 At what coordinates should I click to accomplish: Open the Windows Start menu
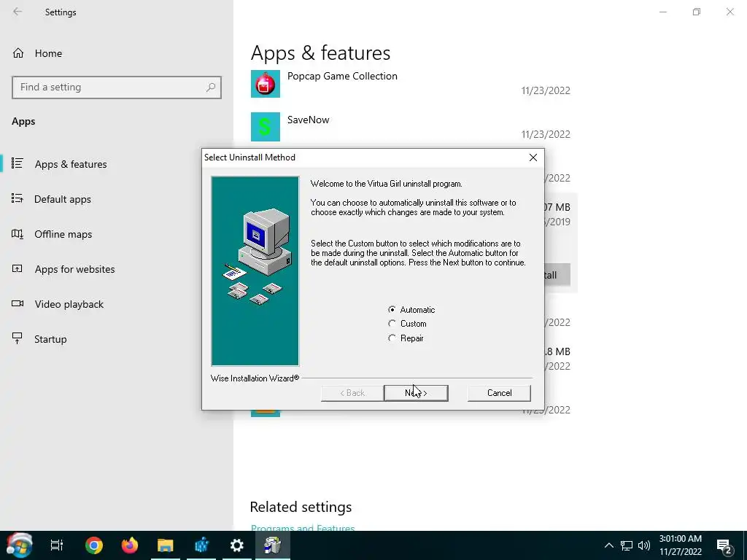(x=19, y=545)
